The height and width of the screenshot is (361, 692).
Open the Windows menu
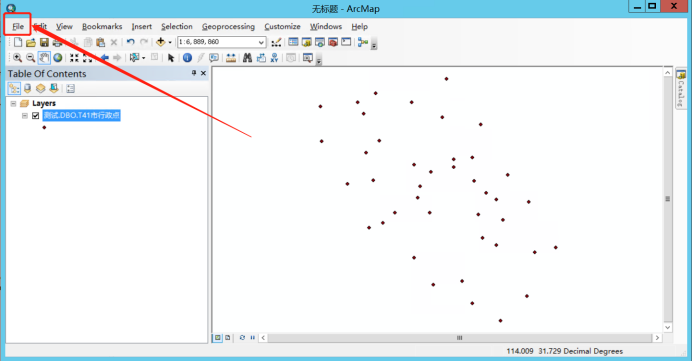pyautogui.click(x=326, y=26)
